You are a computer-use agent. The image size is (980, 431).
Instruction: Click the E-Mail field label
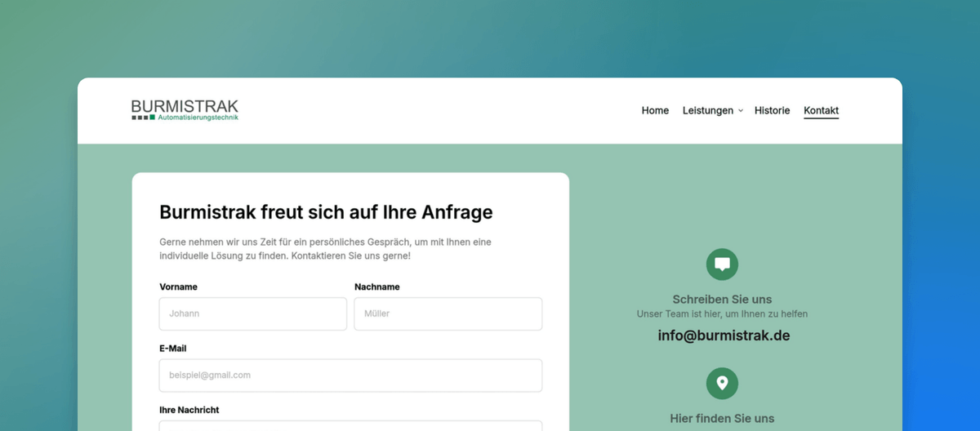[173, 349]
